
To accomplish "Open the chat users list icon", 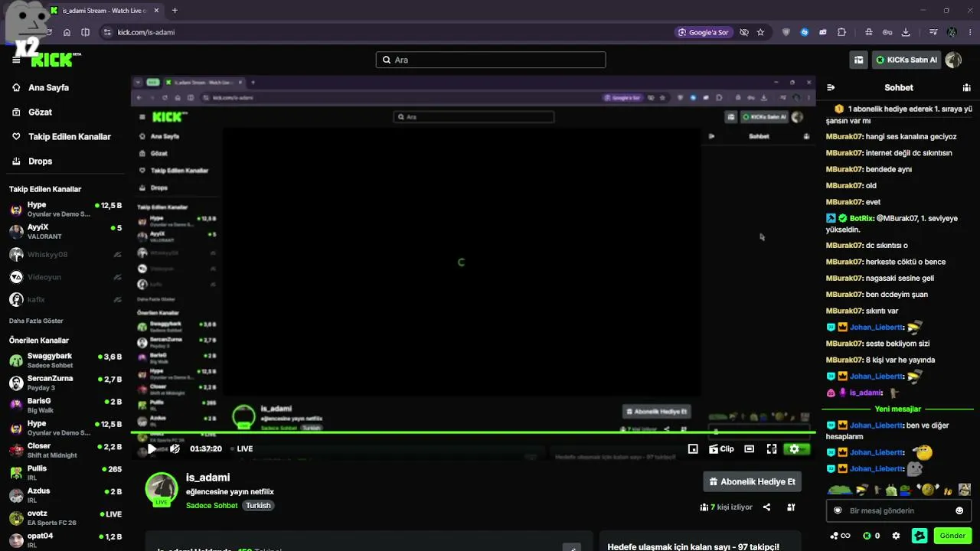I will pos(966,87).
